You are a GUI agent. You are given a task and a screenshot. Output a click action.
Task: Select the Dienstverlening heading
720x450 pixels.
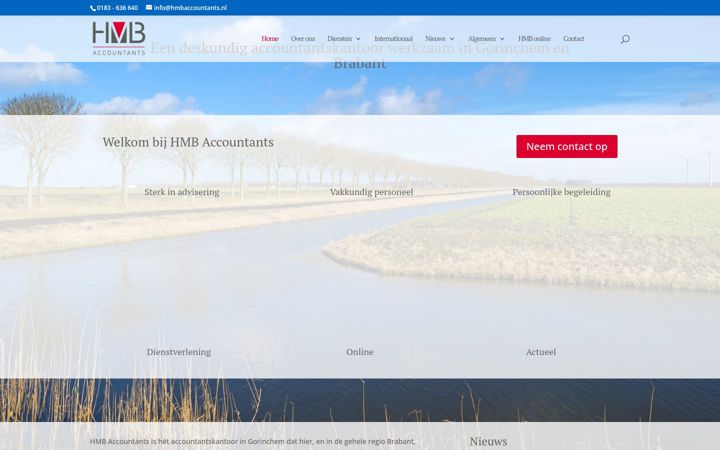click(x=179, y=352)
